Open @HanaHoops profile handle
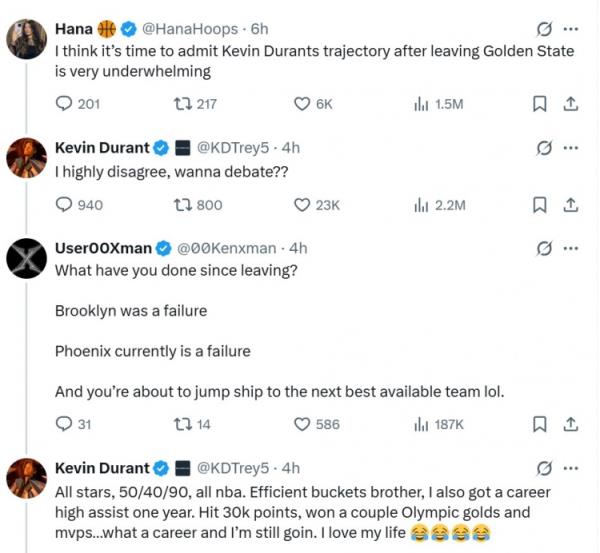The image size is (600, 553). coord(190,29)
